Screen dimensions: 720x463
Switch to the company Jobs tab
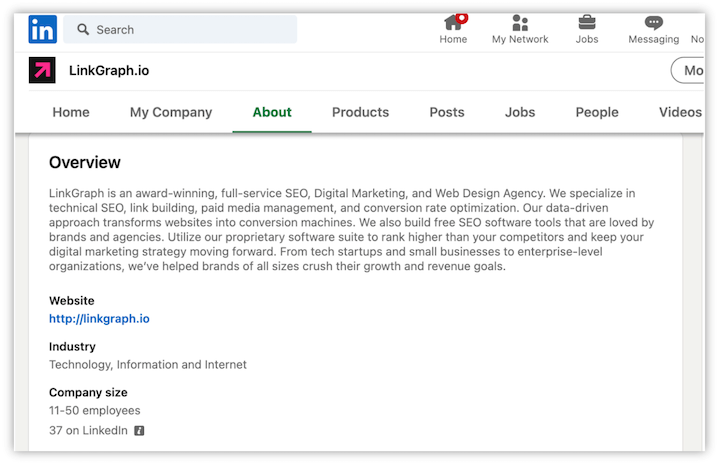(520, 112)
